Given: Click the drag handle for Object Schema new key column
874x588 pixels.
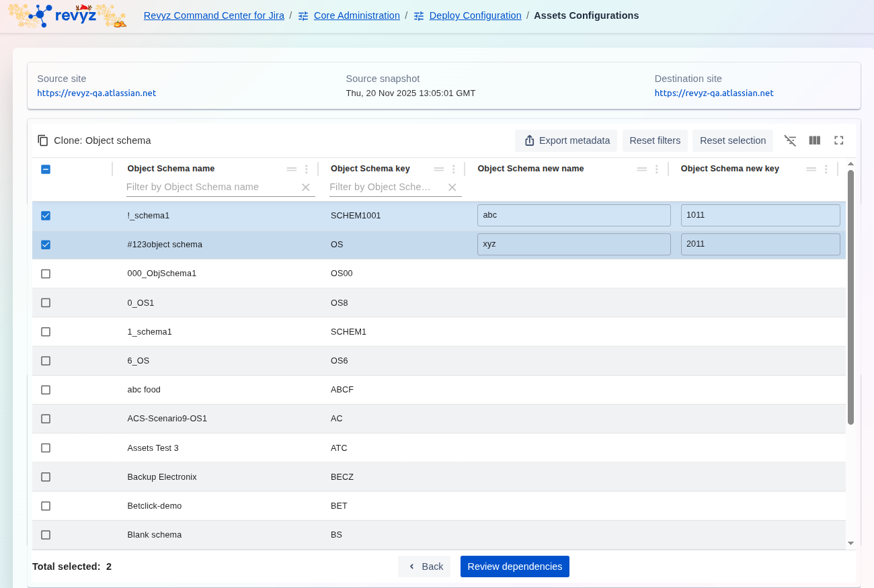Looking at the screenshot, I should (x=811, y=169).
